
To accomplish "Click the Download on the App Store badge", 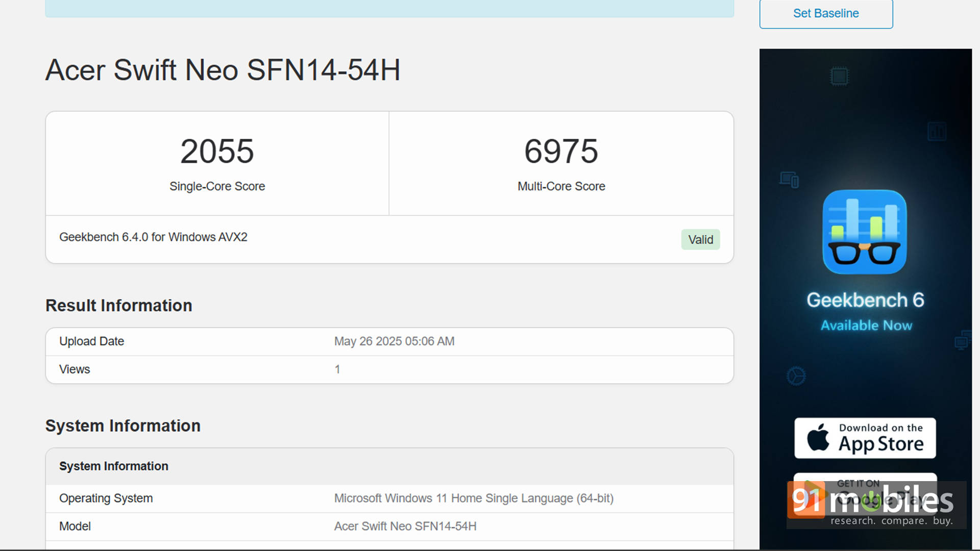I will coord(865,438).
